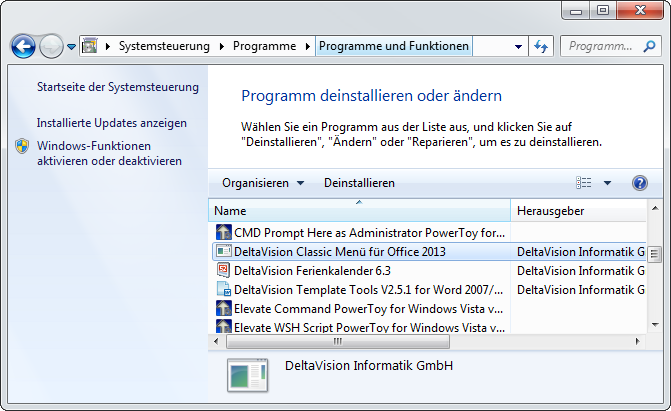The width and height of the screenshot is (671, 411).
Task: Click the horizontal scrollbar thumb
Action: (338, 341)
